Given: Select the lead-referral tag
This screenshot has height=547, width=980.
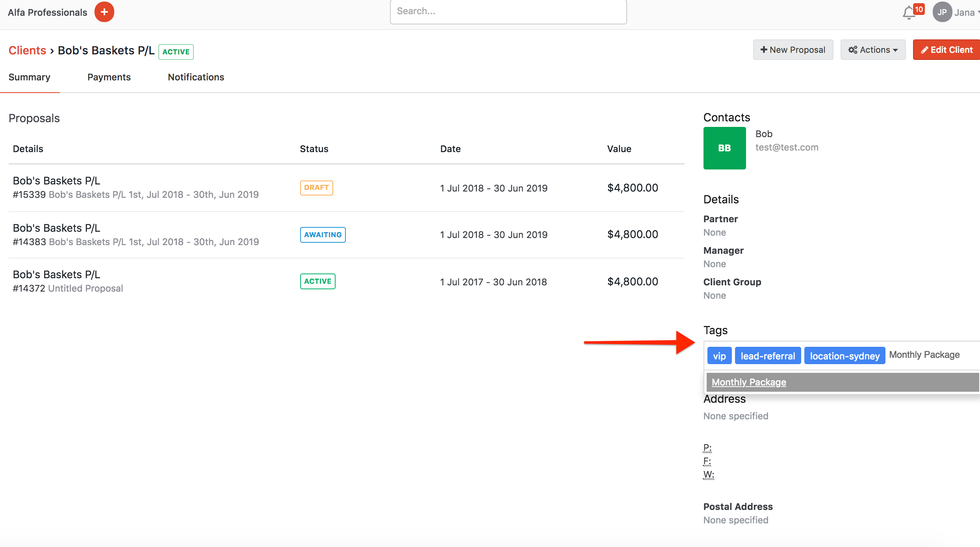Looking at the screenshot, I should pos(768,356).
